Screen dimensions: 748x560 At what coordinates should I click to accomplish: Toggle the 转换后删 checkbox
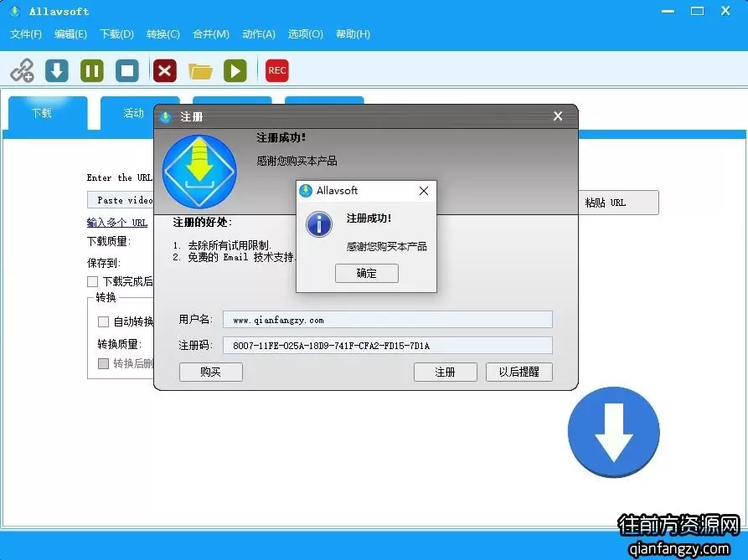[x=103, y=363]
